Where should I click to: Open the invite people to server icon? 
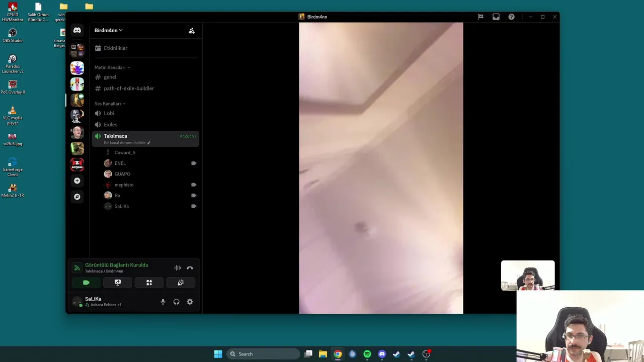coord(192,31)
